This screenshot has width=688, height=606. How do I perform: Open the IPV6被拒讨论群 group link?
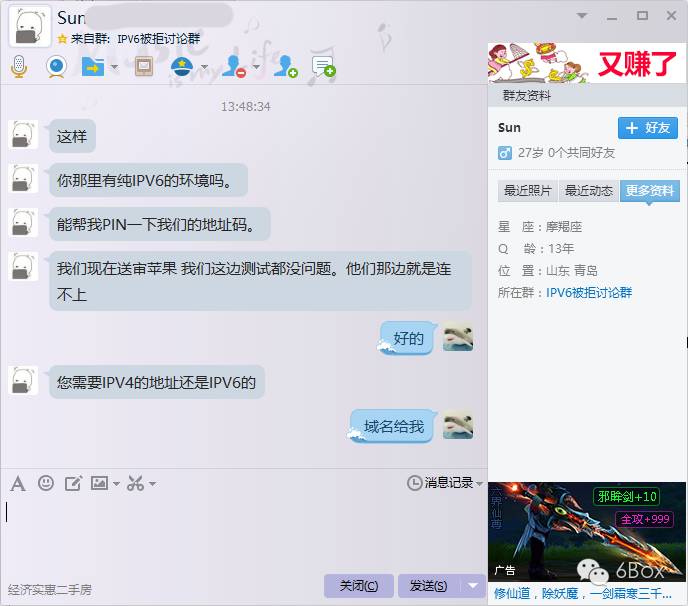tap(589, 293)
